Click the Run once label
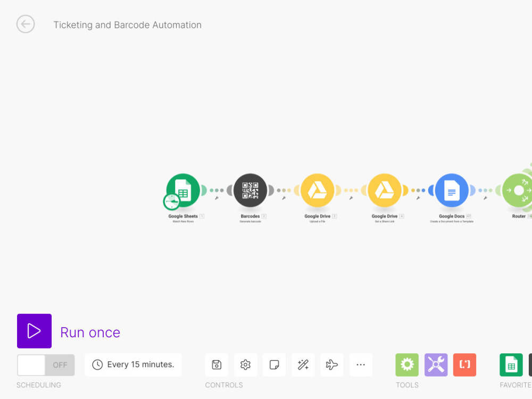 coord(90,332)
